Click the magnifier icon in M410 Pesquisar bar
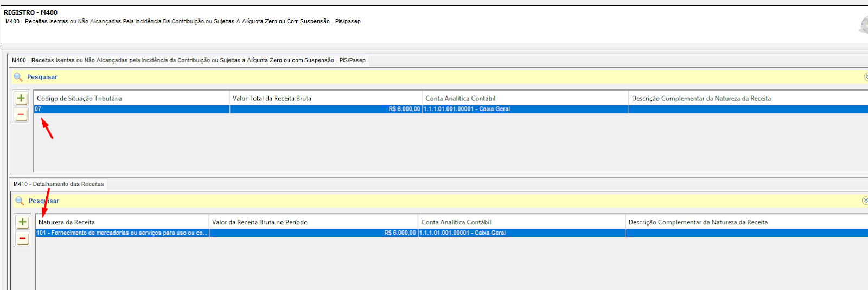868x290 pixels. click(x=20, y=201)
